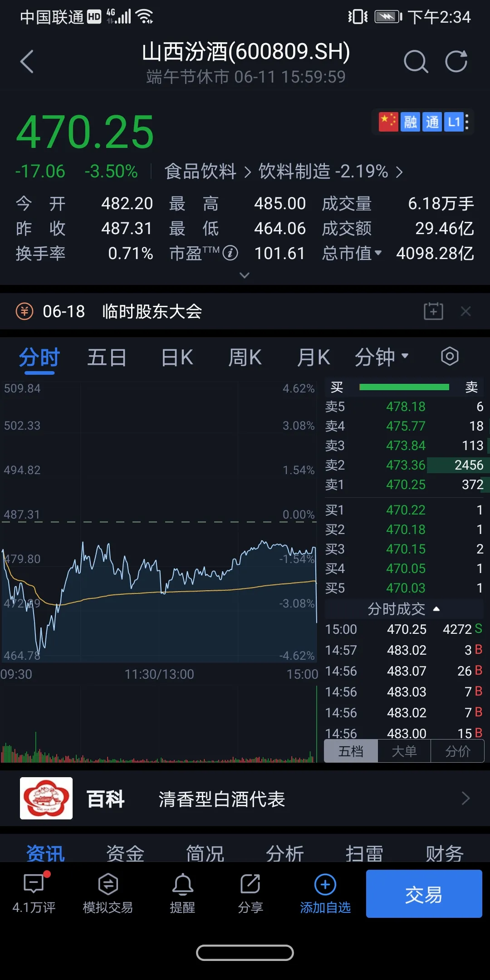Image resolution: width=490 pixels, height=980 pixels.
Task: Tap the yen event coin icon
Action: 24,311
